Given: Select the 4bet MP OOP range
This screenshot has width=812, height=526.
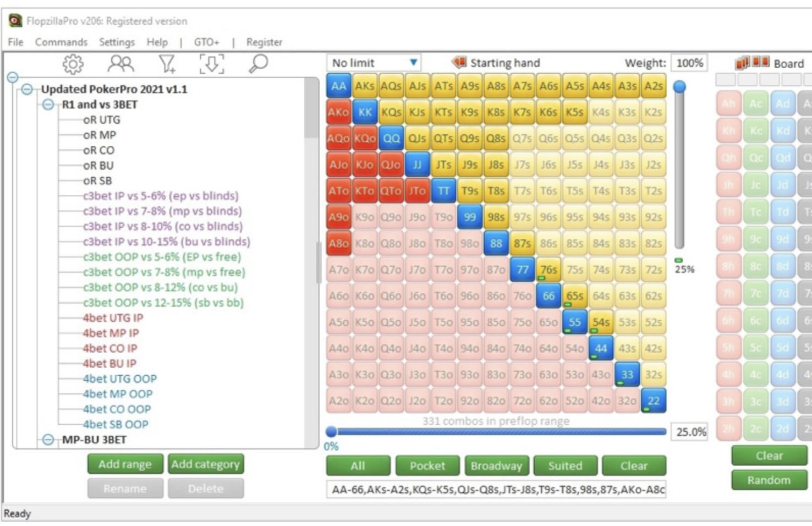Looking at the screenshot, I should [x=118, y=394].
